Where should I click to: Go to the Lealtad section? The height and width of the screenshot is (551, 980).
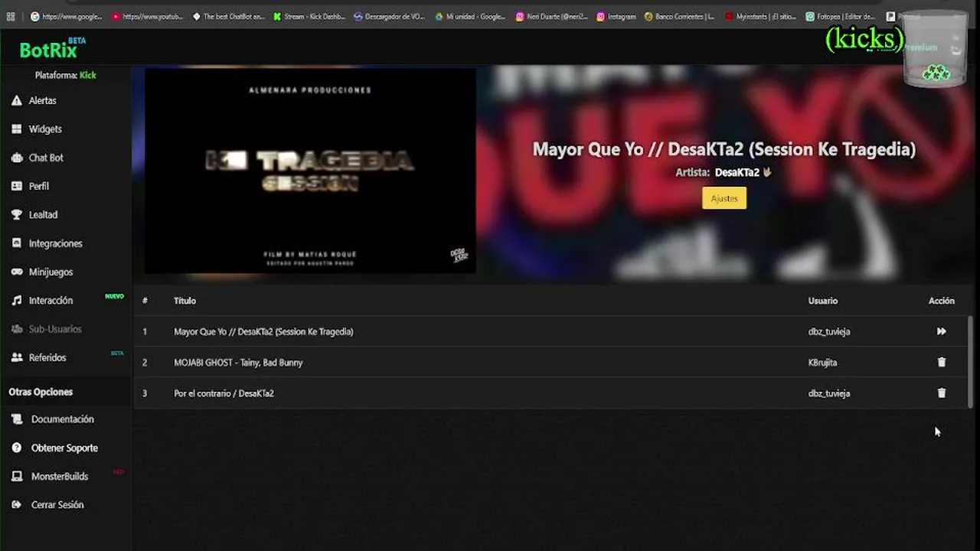point(43,215)
